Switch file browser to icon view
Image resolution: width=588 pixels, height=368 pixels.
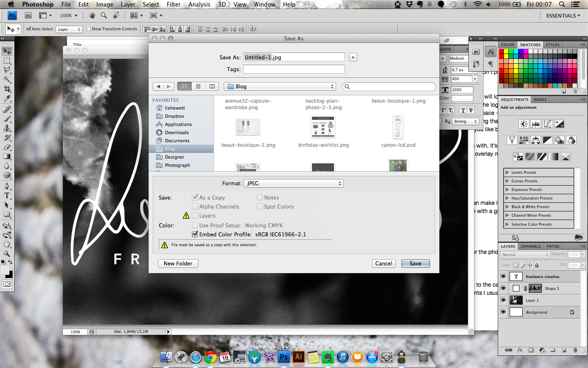pos(184,86)
